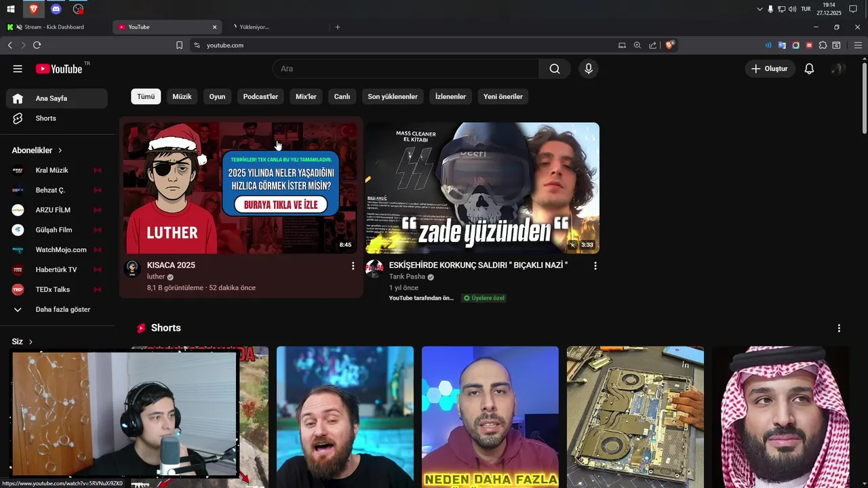Click the share icon in address bar
The width and height of the screenshot is (868, 488).
pyautogui.click(x=652, y=45)
